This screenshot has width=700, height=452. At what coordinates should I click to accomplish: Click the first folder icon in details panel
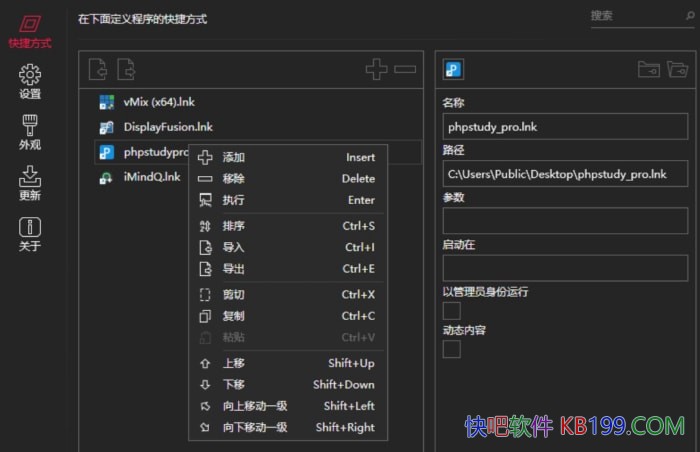click(648, 69)
